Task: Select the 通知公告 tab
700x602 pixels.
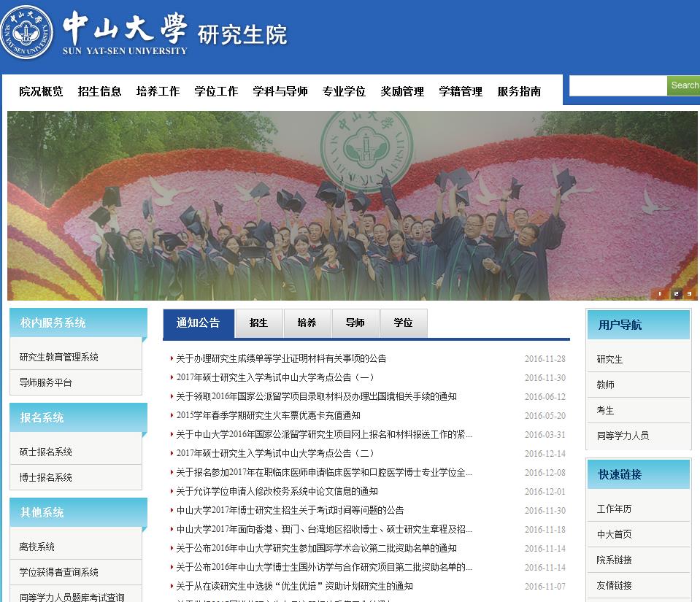Action: [199, 323]
